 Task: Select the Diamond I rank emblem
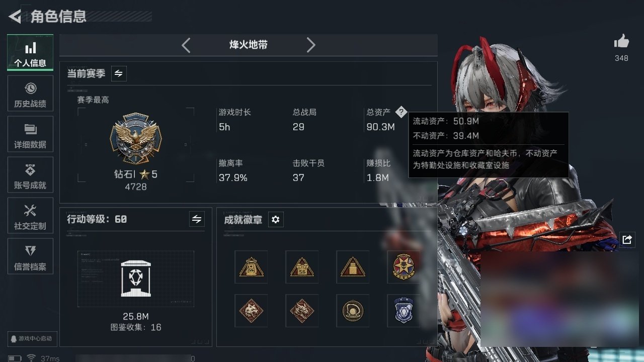[x=135, y=138]
